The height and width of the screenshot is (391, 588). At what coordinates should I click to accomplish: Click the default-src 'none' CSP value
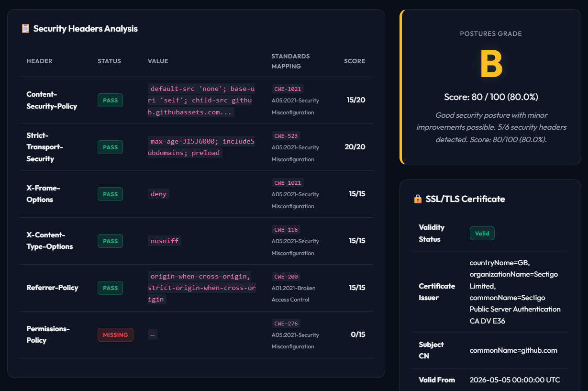(201, 101)
